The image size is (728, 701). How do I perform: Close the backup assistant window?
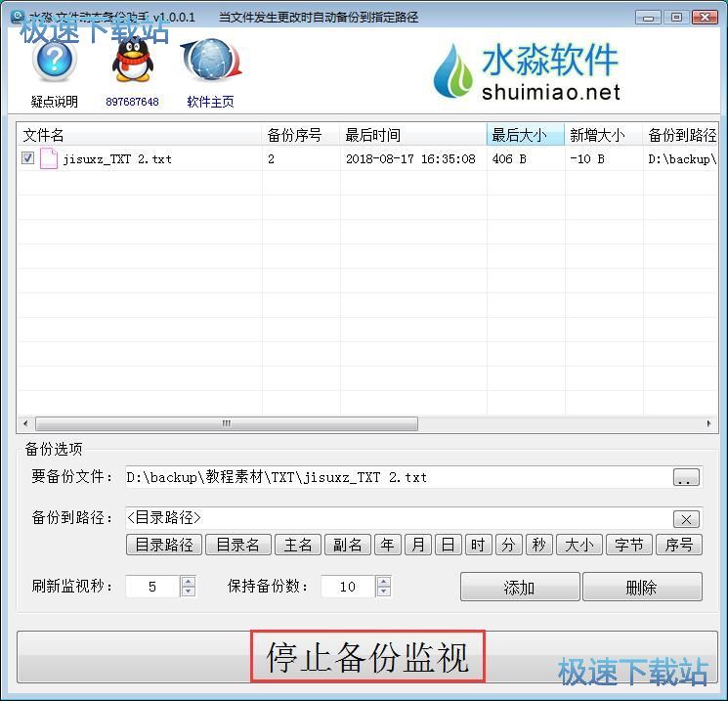tap(705, 18)
